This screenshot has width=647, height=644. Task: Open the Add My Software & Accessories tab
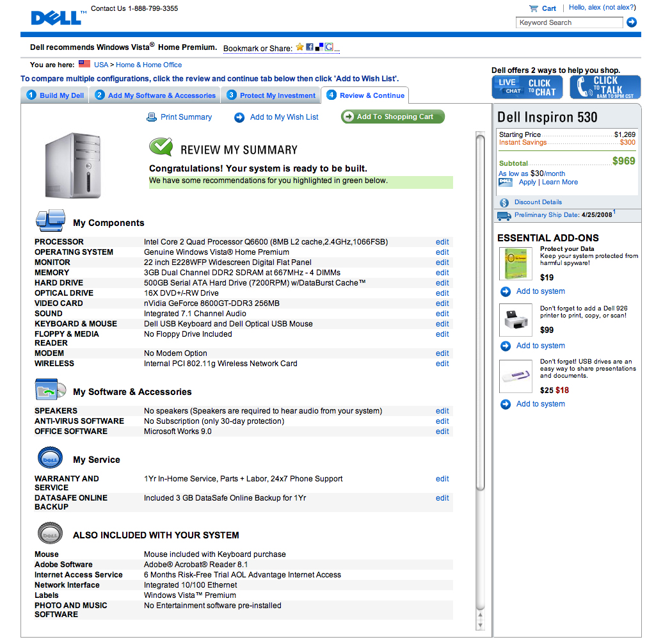click(x=155, y=95)
